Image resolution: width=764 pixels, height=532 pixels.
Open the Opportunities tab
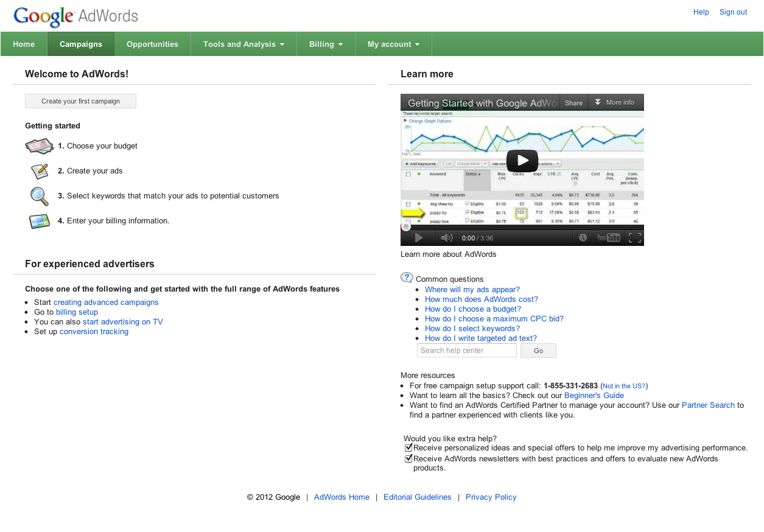(x=152, y=44)
